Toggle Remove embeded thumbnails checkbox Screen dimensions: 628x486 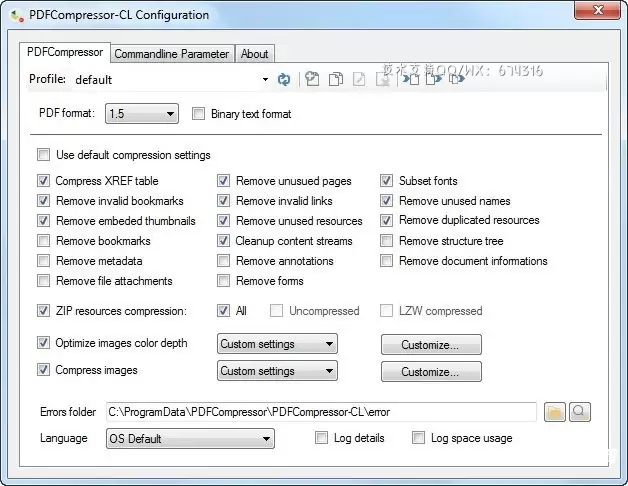43,221
